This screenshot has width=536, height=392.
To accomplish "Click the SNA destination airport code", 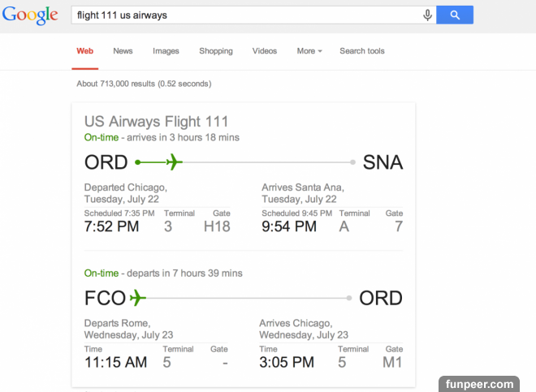I will [x=383, y=162].
